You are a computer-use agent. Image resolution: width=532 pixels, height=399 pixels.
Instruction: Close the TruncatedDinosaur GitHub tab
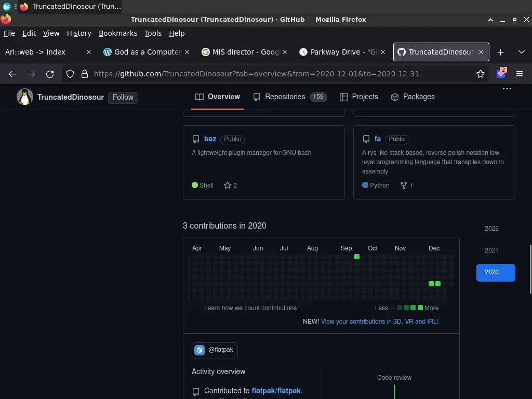(481, 52)
